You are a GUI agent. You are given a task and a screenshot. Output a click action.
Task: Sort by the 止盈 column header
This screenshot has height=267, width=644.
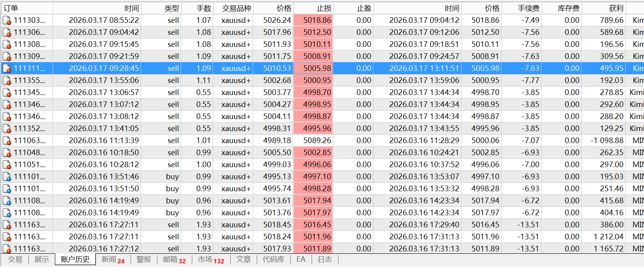(353, 8)
